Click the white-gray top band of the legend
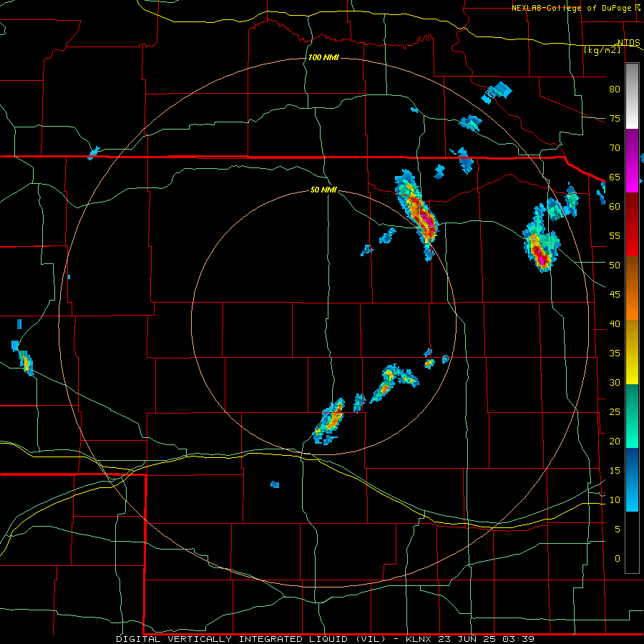Viewport: 644px width, 644px height. click(632, 97)
